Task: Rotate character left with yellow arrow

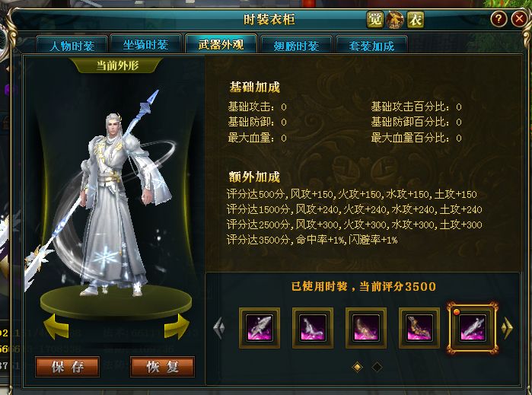Action: pos(56,327)
